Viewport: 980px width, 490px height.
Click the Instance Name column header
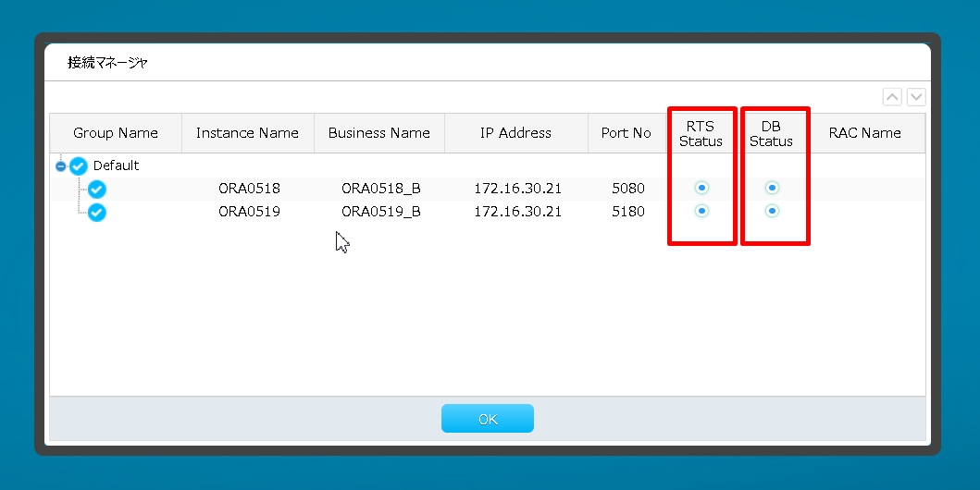click(247, 133)
